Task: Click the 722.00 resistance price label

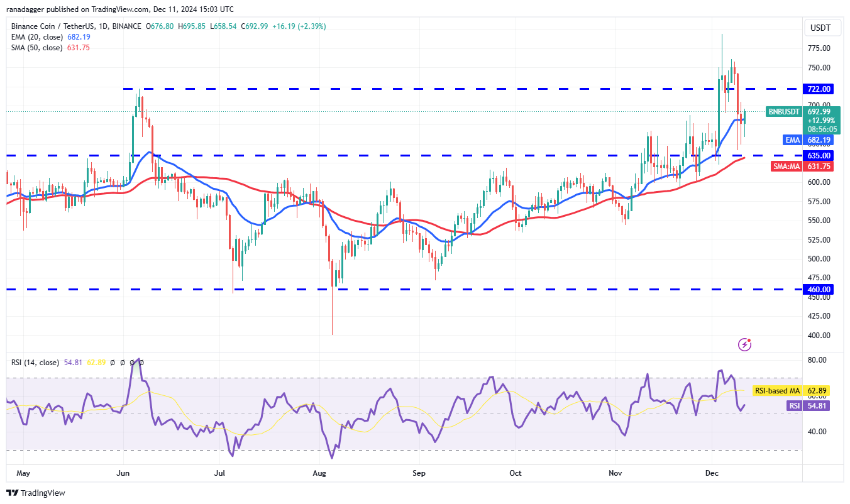Action: (x=820, y=89)
